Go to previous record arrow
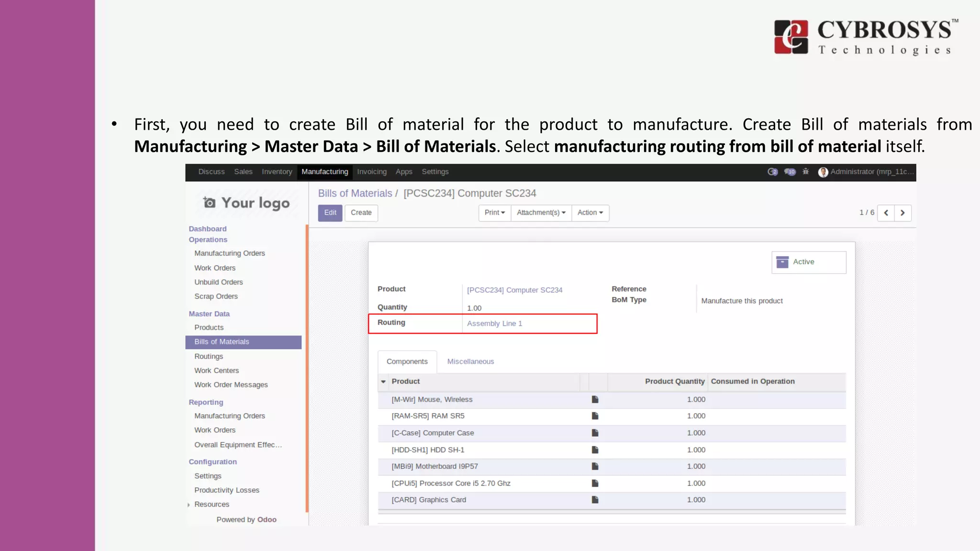Viewport: 980px width, 551px height. 886,213
